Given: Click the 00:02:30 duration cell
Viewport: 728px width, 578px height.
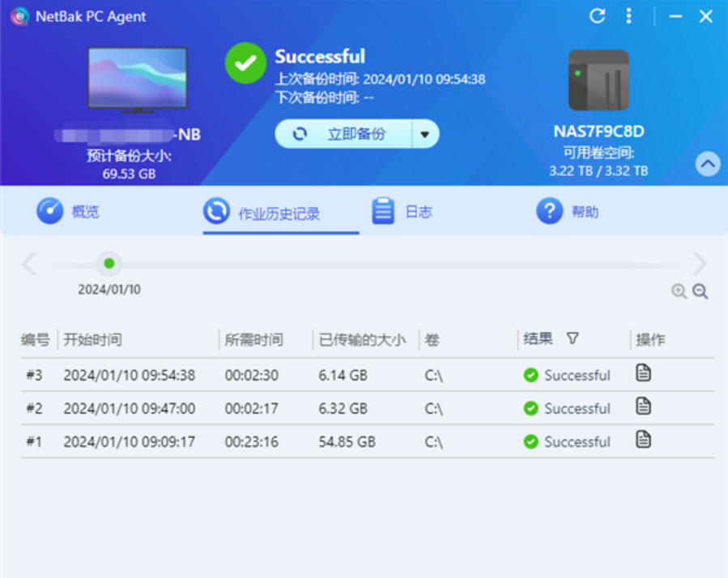Looking at the screenshot, I should coord(252,375).
